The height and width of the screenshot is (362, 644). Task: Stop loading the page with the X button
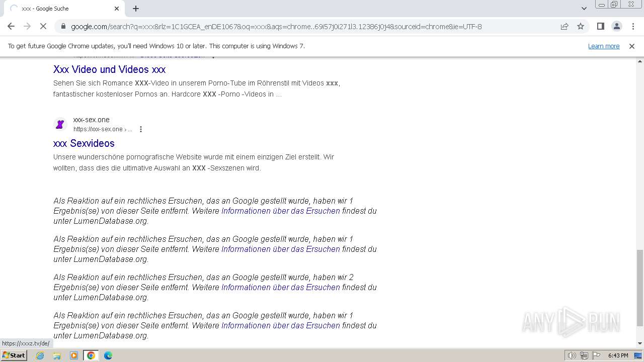click(43, 26)
